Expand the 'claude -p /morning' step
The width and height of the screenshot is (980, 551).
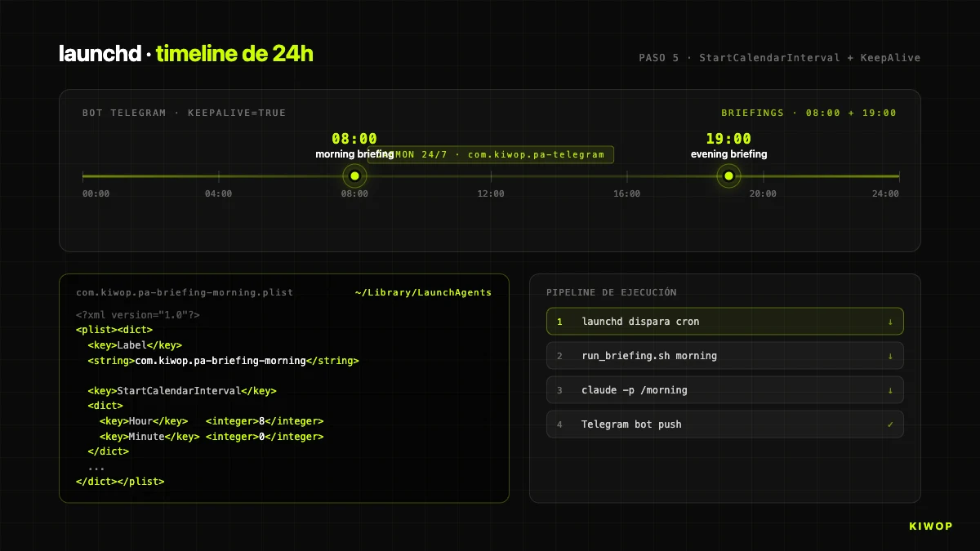coord(890,389)
